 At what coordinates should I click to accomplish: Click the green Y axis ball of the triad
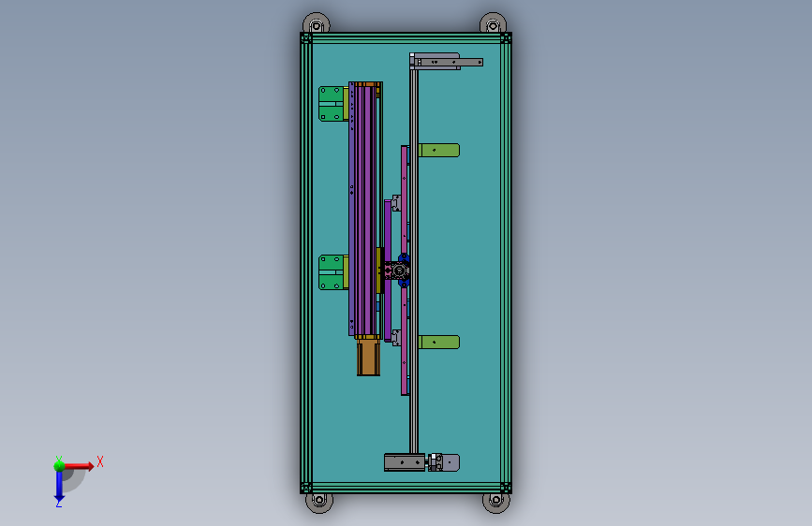click(59, 466)
